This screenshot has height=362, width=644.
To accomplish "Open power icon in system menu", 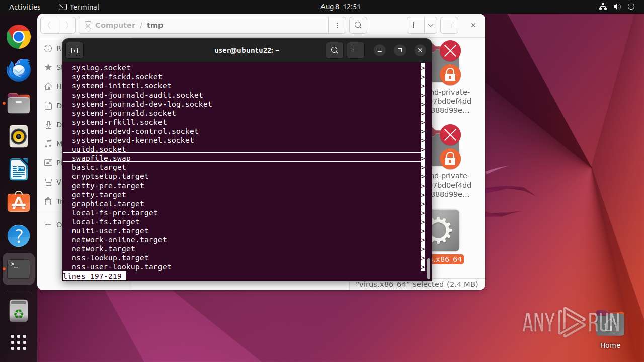I will (x=631, y=7).
